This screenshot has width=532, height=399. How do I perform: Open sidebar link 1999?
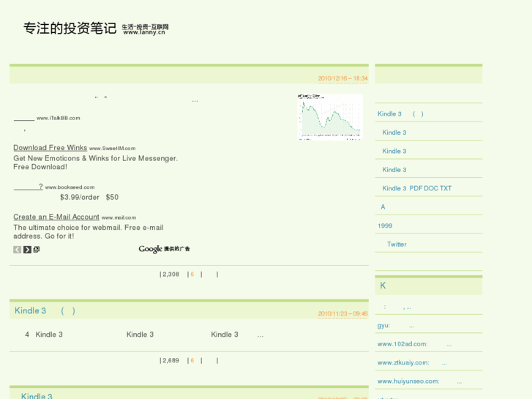pos(385,225)
